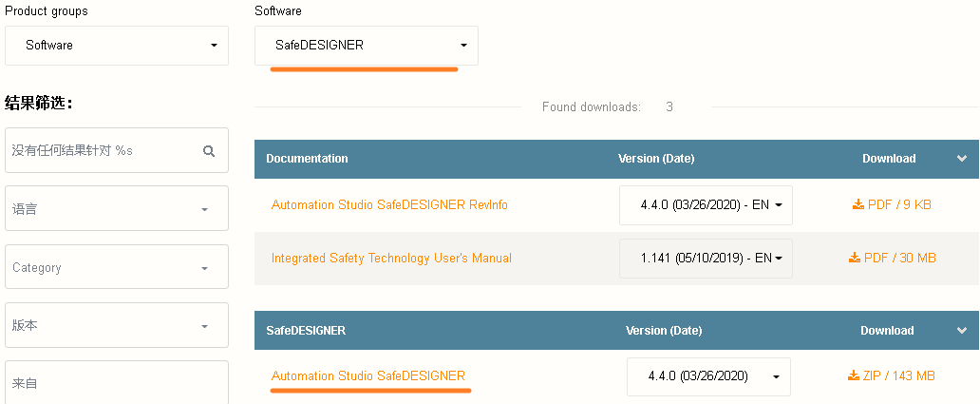This screenshot has width=980, height=404.
Task: Download User's Manual PDF 30 MB
Action: [x=892, y=258]
